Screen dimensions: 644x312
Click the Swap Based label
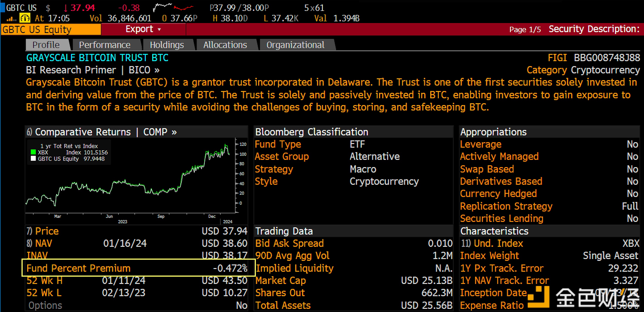click(487, 169)
